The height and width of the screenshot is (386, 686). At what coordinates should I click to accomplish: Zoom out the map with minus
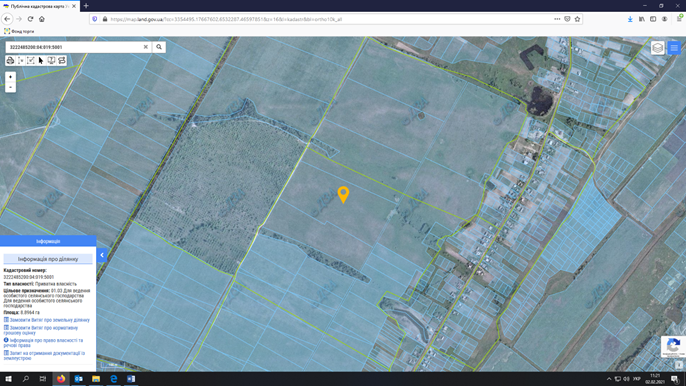pyautogui.click(x=10, y=87)
